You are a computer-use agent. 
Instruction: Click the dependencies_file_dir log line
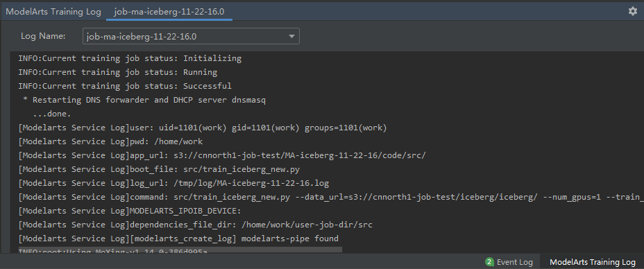click(x=195, y=225)
